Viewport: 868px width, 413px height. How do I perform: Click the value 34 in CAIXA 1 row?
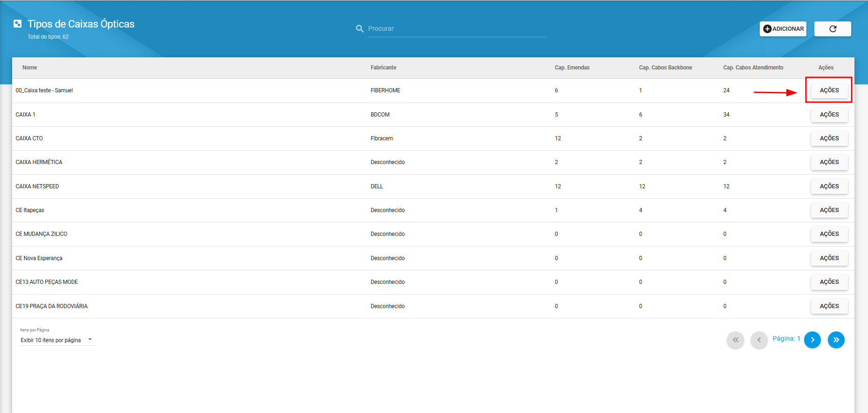(x=726, y=115)
